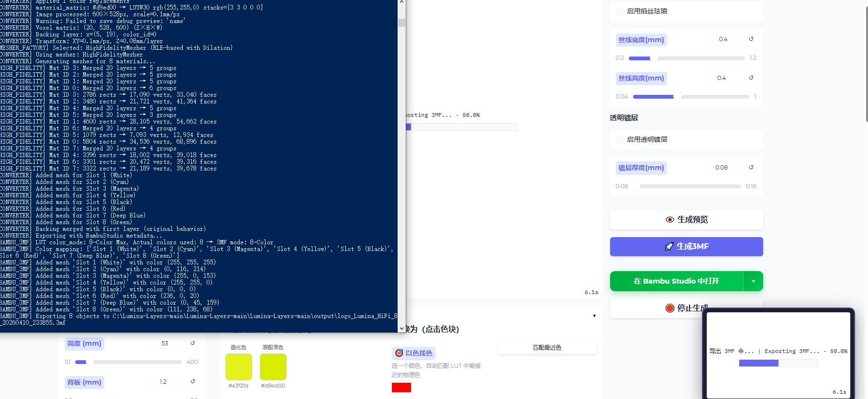Click the 生成3MF button
This screenshot has height=399, width=868.
(686, 246)
